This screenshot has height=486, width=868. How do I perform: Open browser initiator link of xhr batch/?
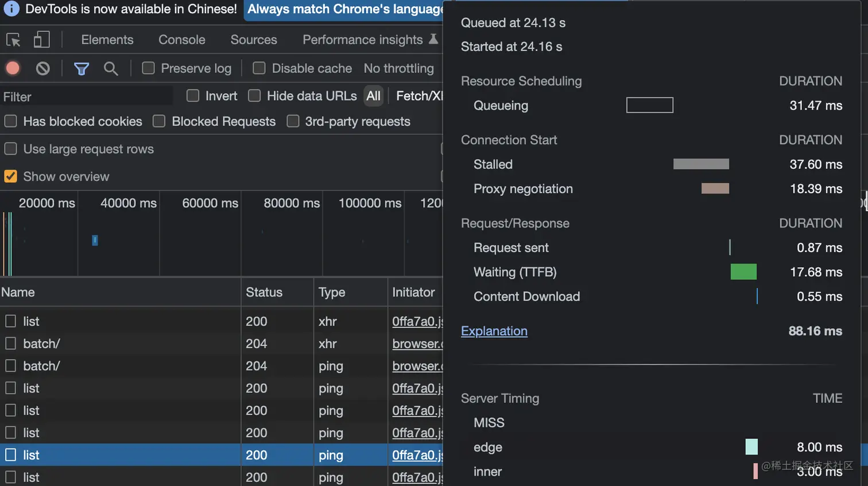tap(417, 344)
